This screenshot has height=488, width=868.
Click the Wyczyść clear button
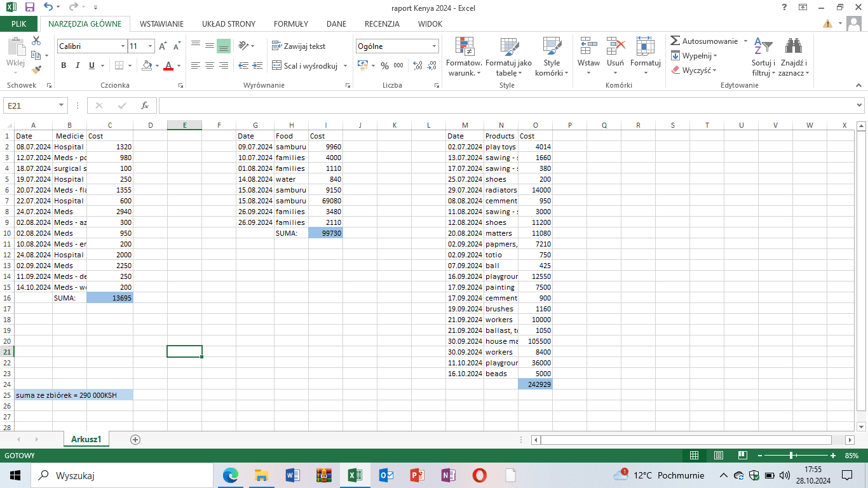point(694,71)
